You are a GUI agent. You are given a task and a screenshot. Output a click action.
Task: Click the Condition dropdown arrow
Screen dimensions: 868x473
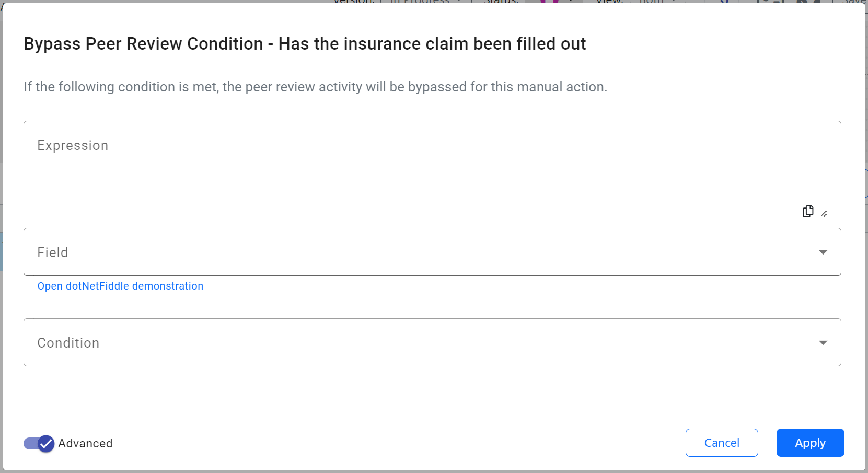823,343
